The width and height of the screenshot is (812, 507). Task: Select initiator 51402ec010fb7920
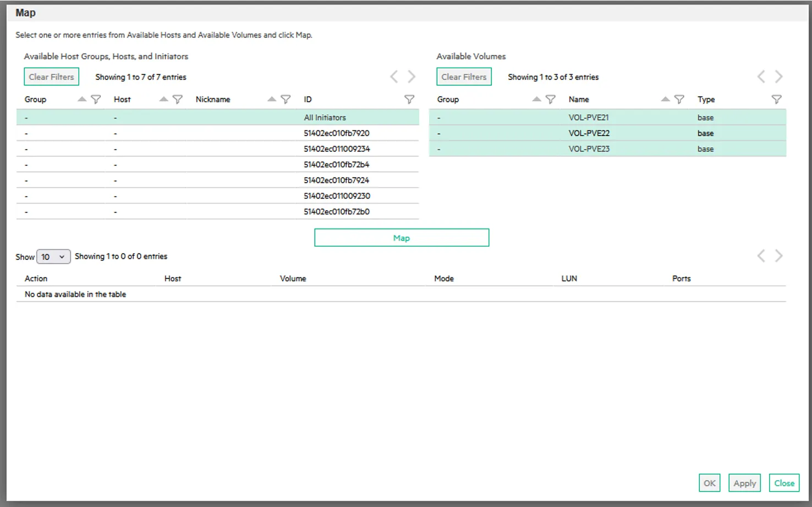pos(336,133)
